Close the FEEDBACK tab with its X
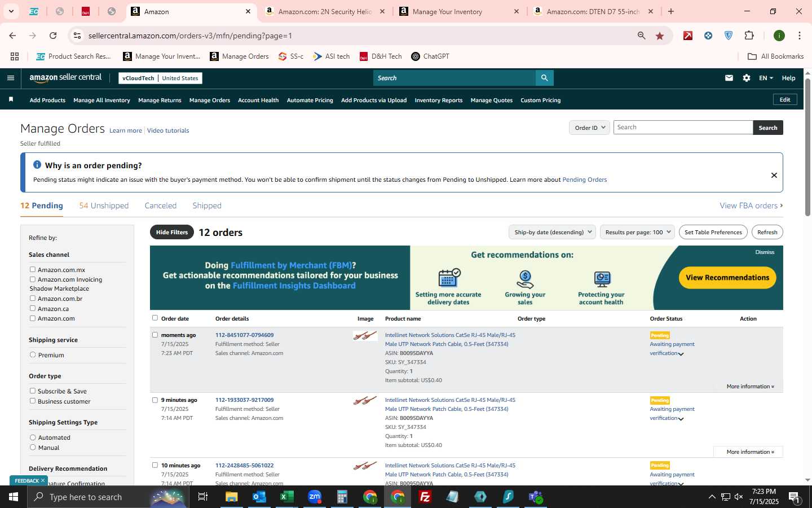812x508 pixels. coord(42,480)
